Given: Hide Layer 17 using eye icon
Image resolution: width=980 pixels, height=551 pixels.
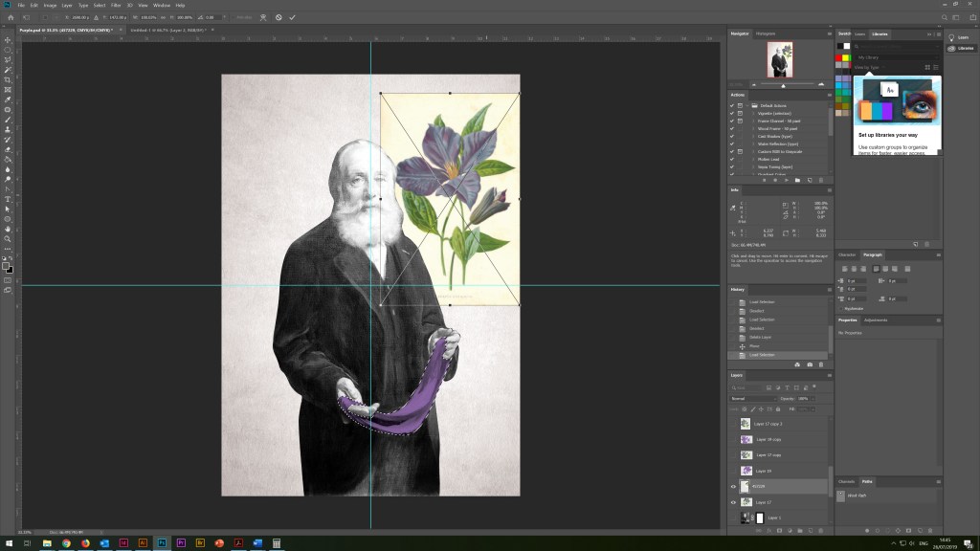Looking at the screenshot, I should tap(733, 501).
